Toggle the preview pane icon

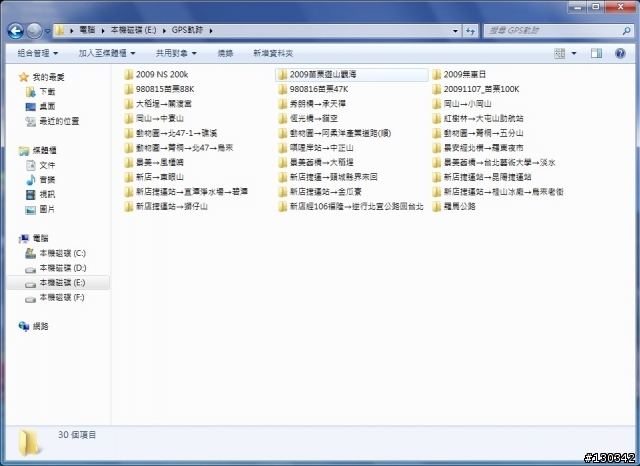pyautogui.click(x=596, y=53)
